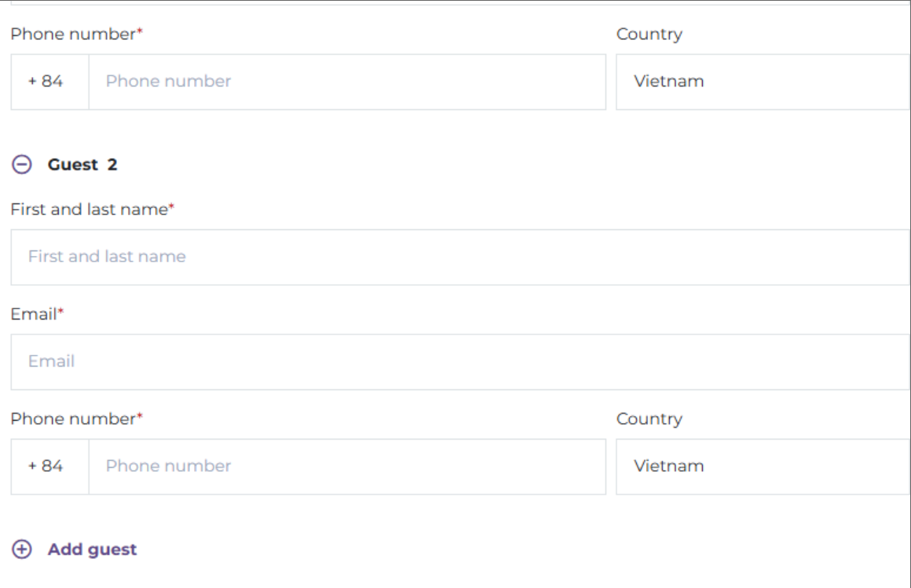Click the plus circle icon beside Add guest
The width and height of the screenshot is (911, 588).
pyautogui.click(x=23, y=550)
